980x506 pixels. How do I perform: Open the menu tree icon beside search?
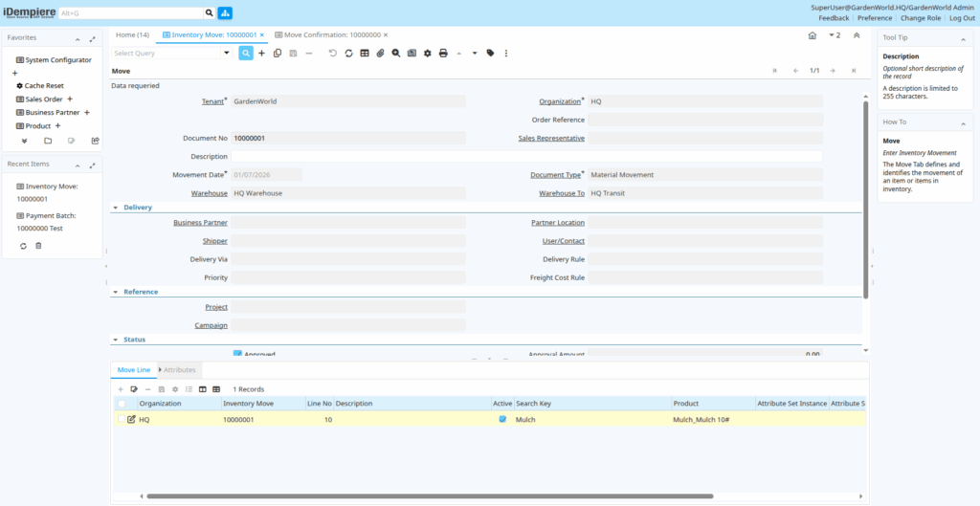pyautogui.click(x=225, y=12)
